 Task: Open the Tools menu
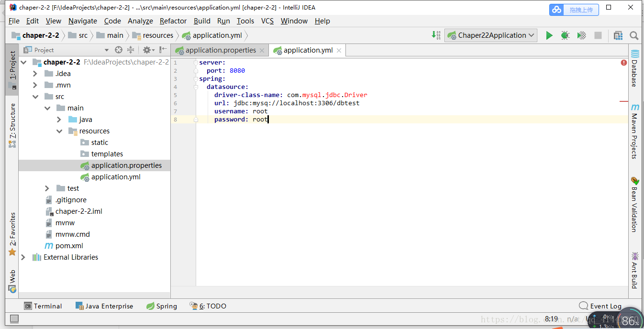pyautogui.click(x=245, y=21)
